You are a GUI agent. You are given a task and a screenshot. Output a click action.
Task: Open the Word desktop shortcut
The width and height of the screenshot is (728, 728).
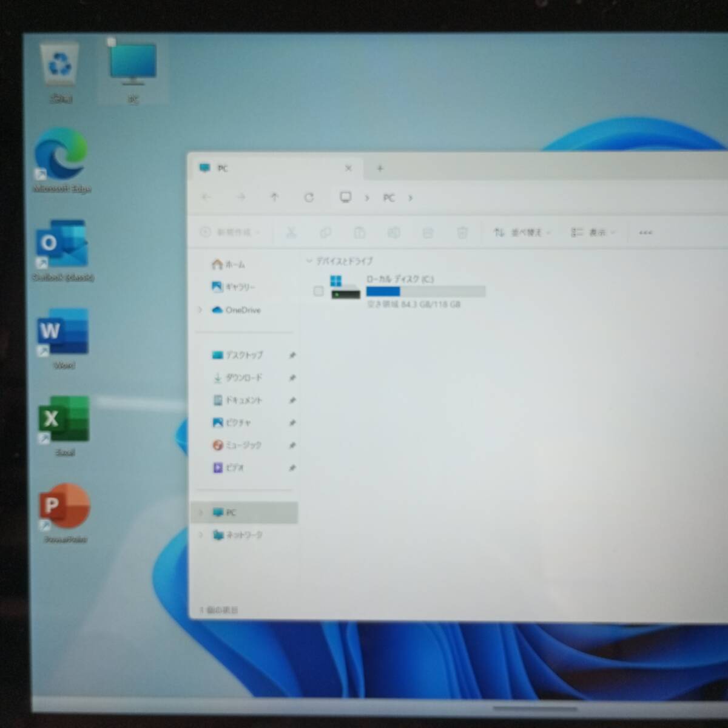pos(63,339)
